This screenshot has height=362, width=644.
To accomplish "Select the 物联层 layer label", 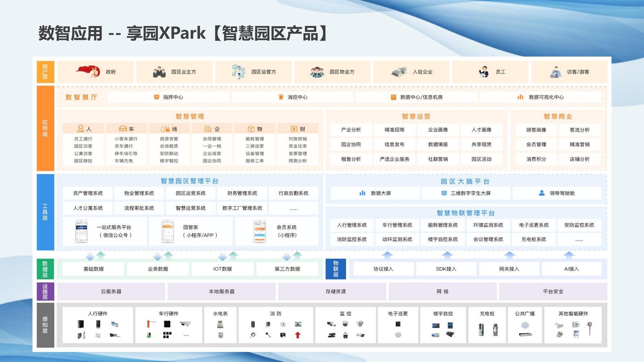I will coord(336,269).
